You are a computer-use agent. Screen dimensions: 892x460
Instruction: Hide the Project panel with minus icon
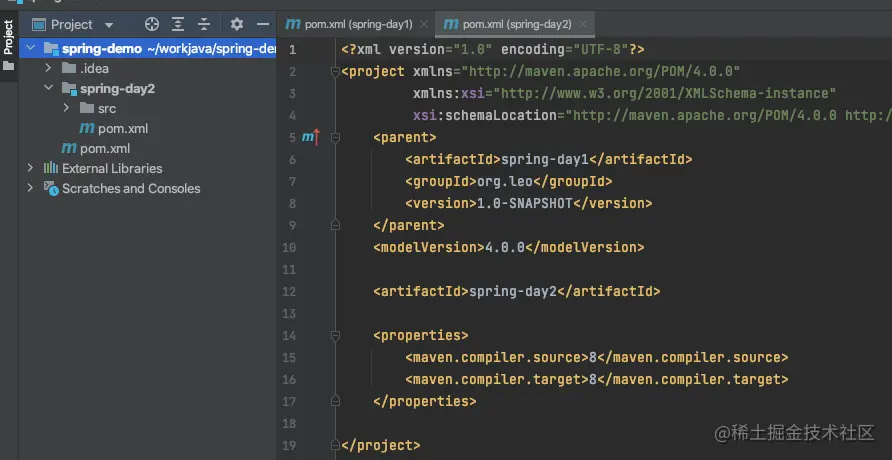click(x=263, y=24)
